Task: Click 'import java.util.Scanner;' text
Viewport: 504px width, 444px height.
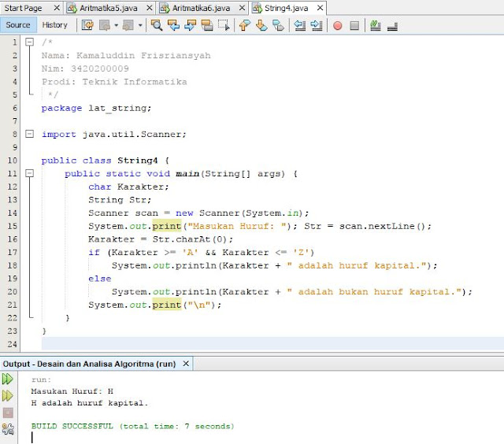Action: (x=113, y=135)
